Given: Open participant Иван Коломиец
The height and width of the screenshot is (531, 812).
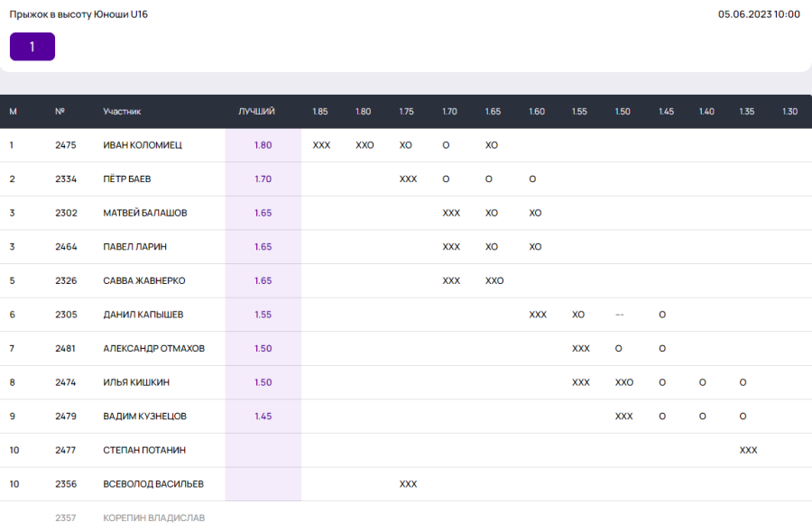Looking at the screenshot, I should [x=143, y=145].
